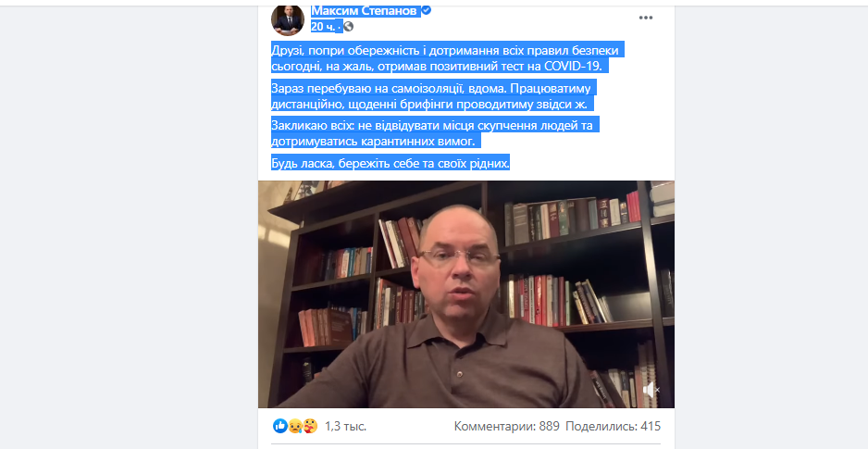Click the verified badge next to Максим Степанов
The height and width of the screenshot is (449, 868).
[x=427, y=10]
